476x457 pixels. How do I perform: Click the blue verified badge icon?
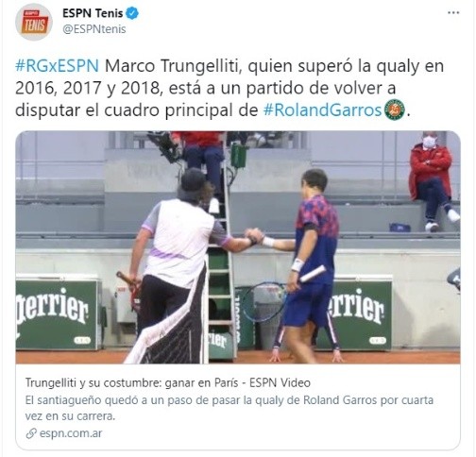(132, 13)
